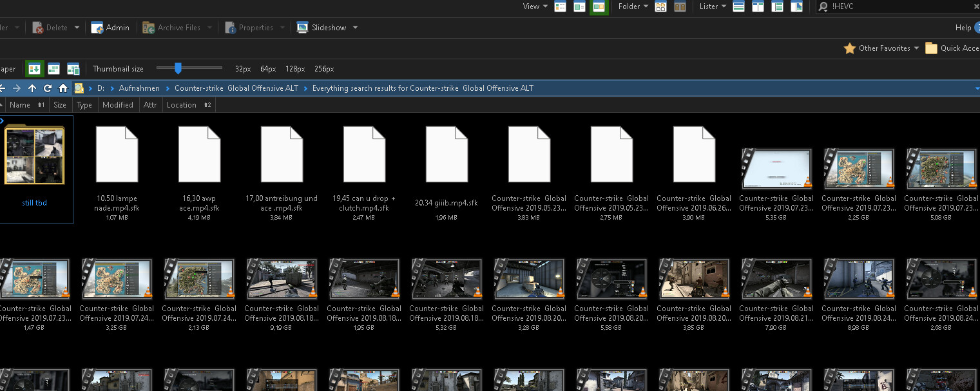Click the Thumbnail size slider handle
980x391 pixels.
[x=178, y=68]
